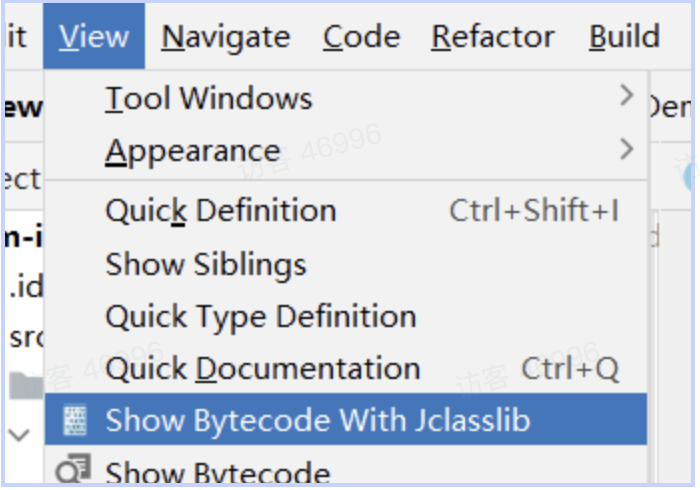Open Quick Documentation
The width and height of the screenshot is (700, 490).
(x=263, y=368)
